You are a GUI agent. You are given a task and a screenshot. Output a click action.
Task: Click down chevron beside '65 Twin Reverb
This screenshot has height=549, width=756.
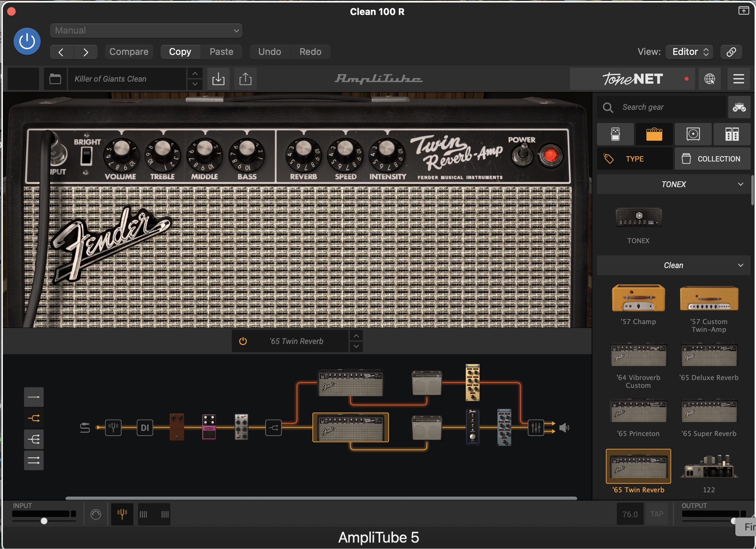click(356, 347)
